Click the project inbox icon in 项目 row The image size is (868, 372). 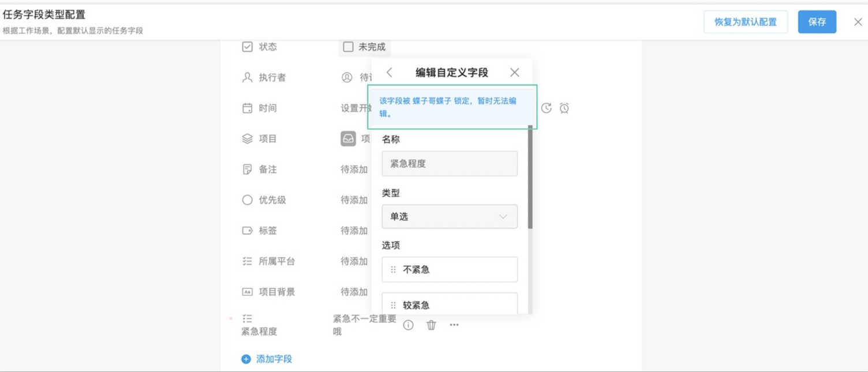pyautogui.click(x=348, y=138)
